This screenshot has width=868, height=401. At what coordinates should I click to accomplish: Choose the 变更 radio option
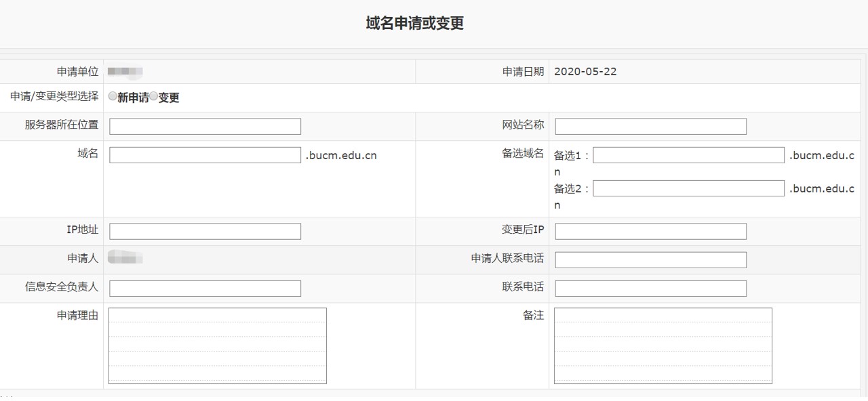tap(153, 96)
